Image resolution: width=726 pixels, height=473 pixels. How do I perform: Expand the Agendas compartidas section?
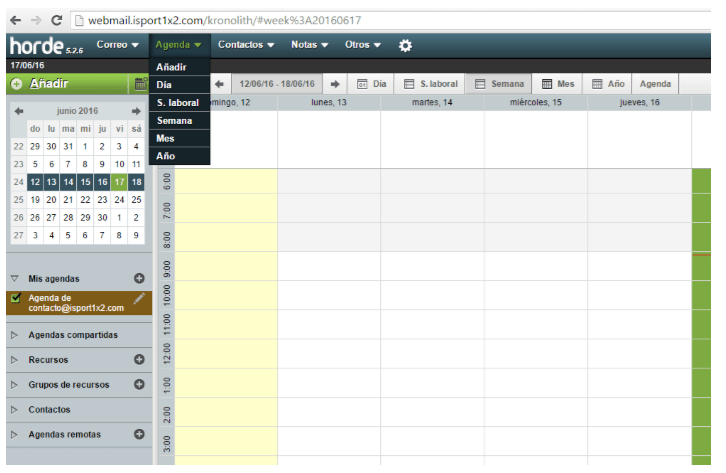(14, 335)
